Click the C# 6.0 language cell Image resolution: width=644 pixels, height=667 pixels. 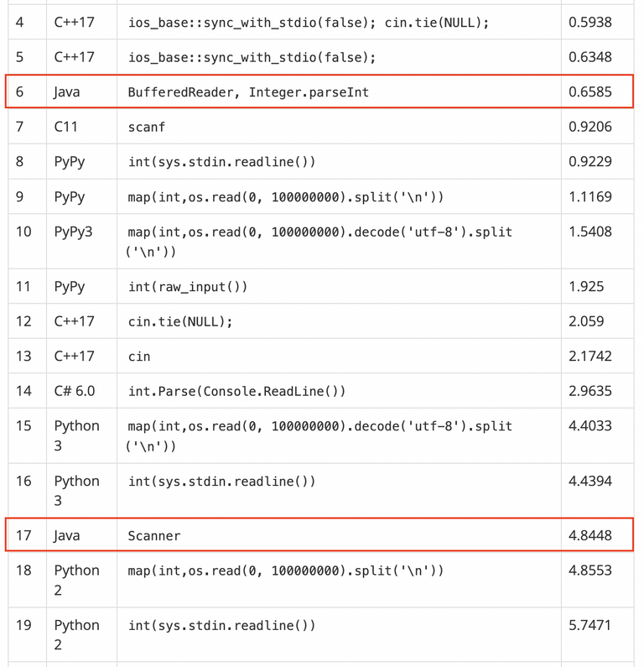coord(75,390)
